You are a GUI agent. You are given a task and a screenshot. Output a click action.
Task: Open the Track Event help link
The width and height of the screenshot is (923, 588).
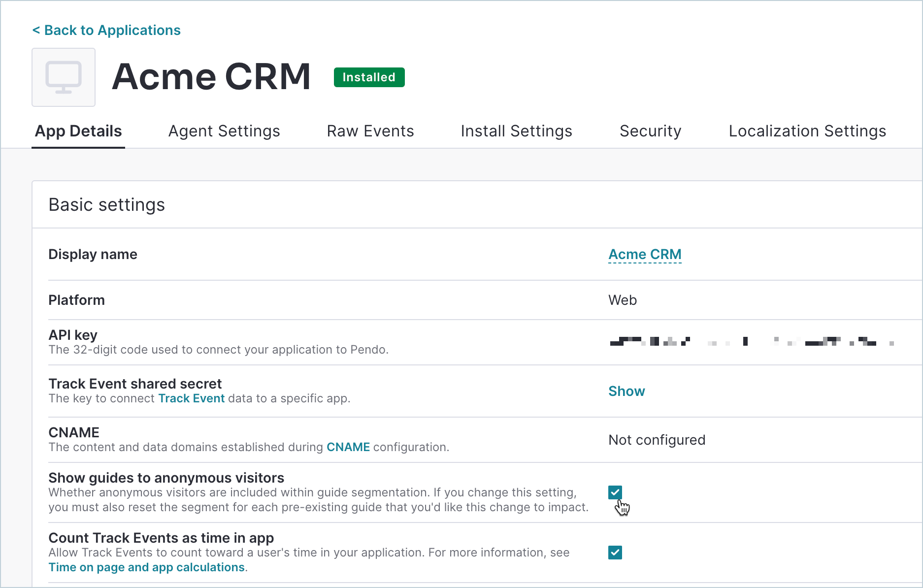(191, 398)
